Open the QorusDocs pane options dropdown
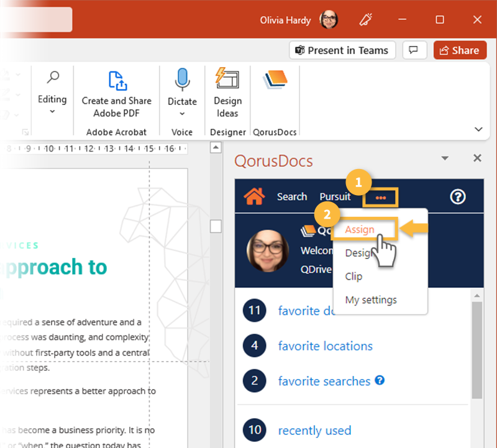The width and height of the screenshot is (497, 448). click(445, 158)
